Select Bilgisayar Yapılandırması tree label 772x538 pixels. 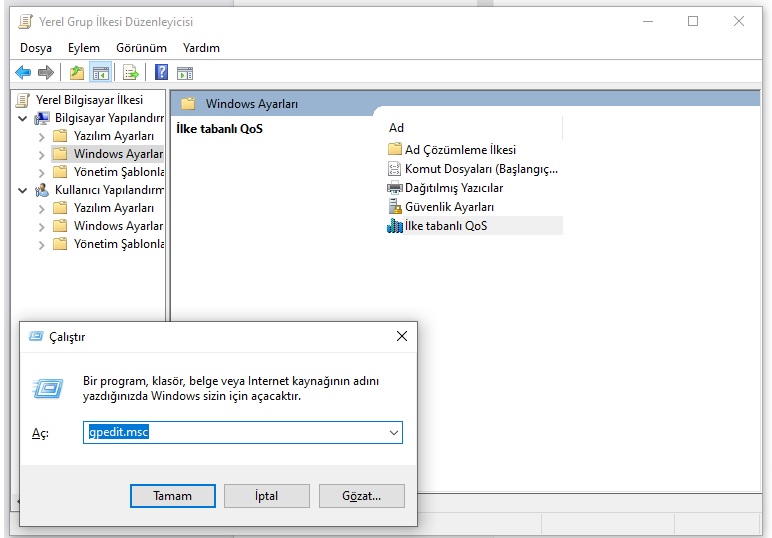point(109,118)
